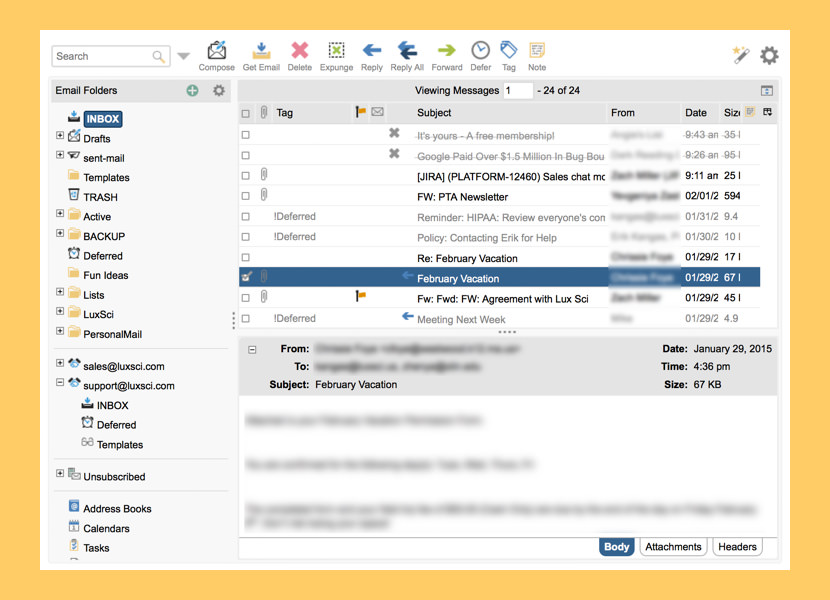Click into the Search input field
This screenshot has height=600, width=830.
(x=103, y=56)
